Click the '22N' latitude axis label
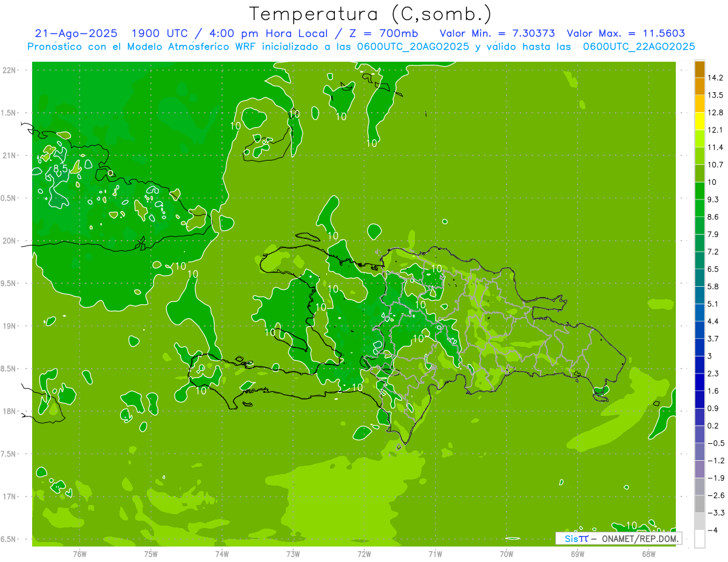Image resolution: width=728 pixels, height=562 pixels. pos(9,70)
